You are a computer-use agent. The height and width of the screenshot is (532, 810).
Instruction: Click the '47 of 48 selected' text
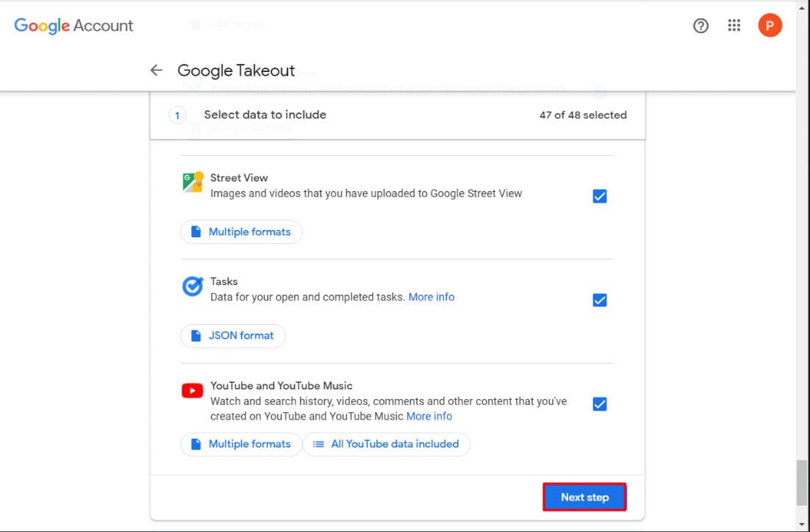[x=583, y=115]
